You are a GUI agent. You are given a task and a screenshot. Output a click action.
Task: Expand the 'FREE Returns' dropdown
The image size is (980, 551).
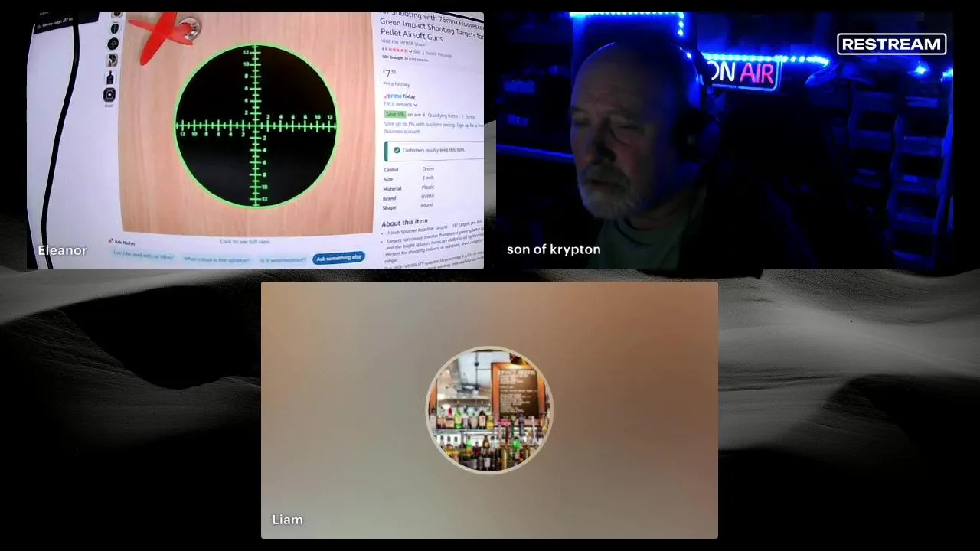(400, 105)
